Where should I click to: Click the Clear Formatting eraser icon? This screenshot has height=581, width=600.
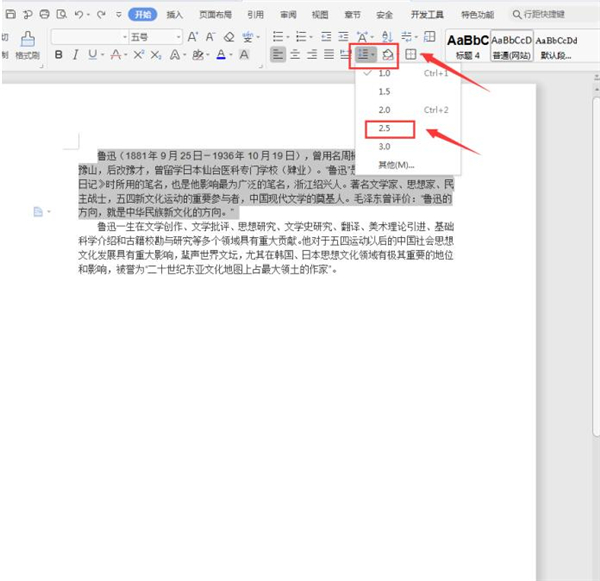[230, 36]
